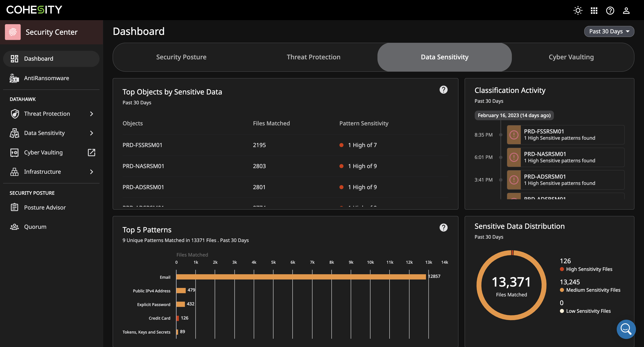Open Quorum page
This screenshot has height=347, width=644.
tap(51, 227)
